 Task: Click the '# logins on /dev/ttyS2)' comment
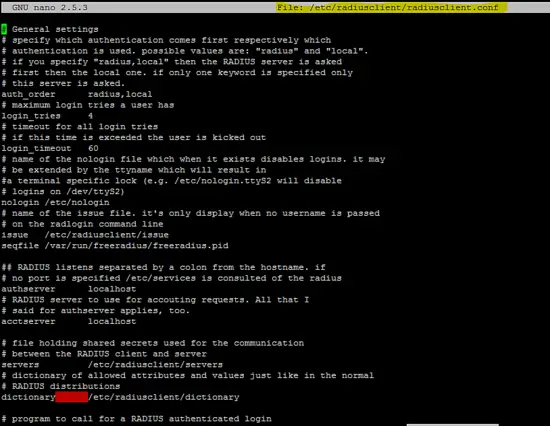[63, 192]
